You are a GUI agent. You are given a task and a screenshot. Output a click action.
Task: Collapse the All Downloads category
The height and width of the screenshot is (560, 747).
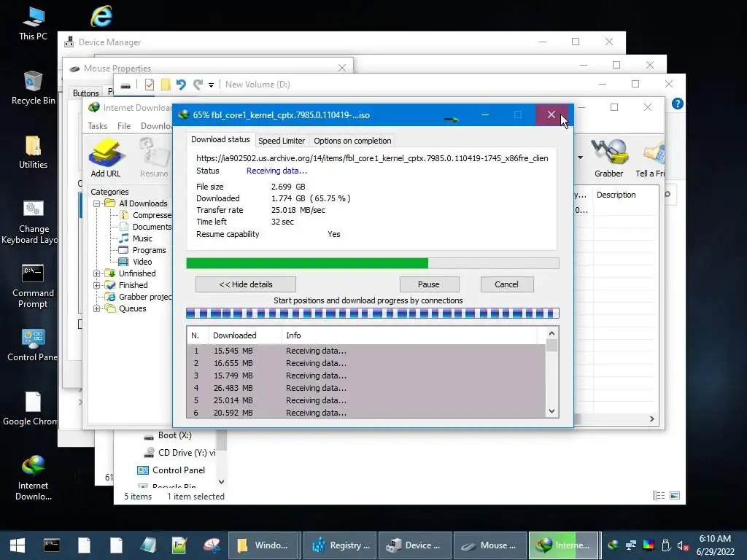tap(97, 203)
